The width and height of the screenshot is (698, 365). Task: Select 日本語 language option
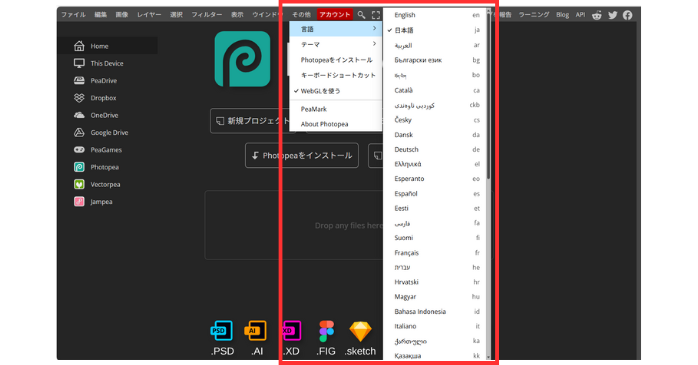(434, 30)
